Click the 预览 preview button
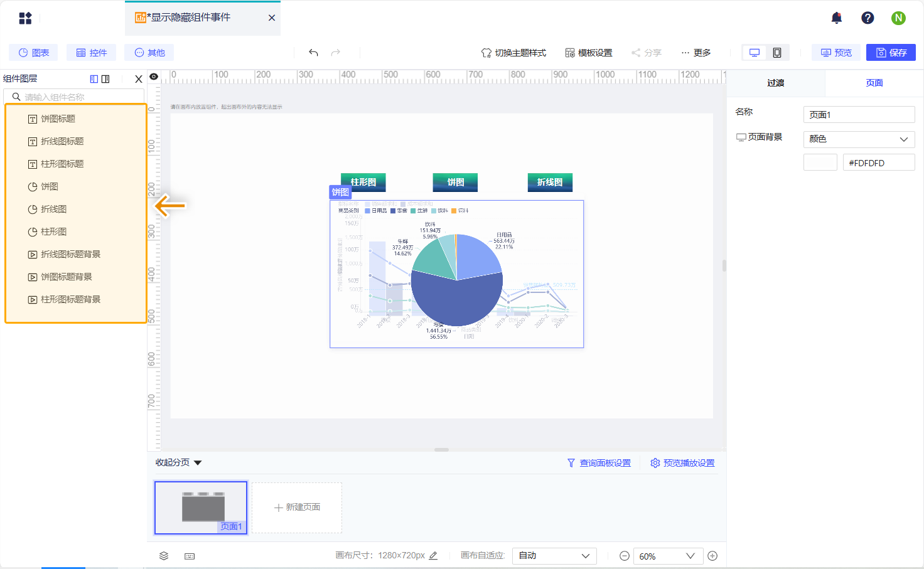Screen dimensions: 924x569 point(837,53)
